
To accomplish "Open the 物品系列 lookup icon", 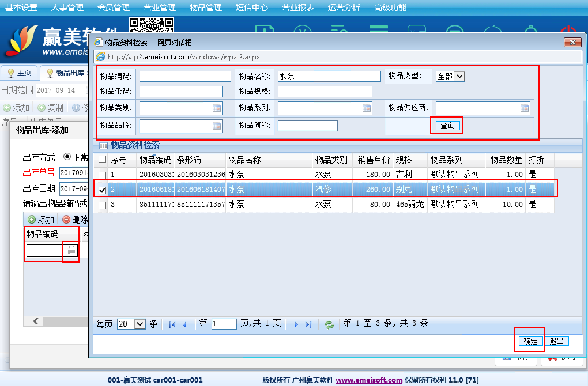I will [x=367, y=108].
